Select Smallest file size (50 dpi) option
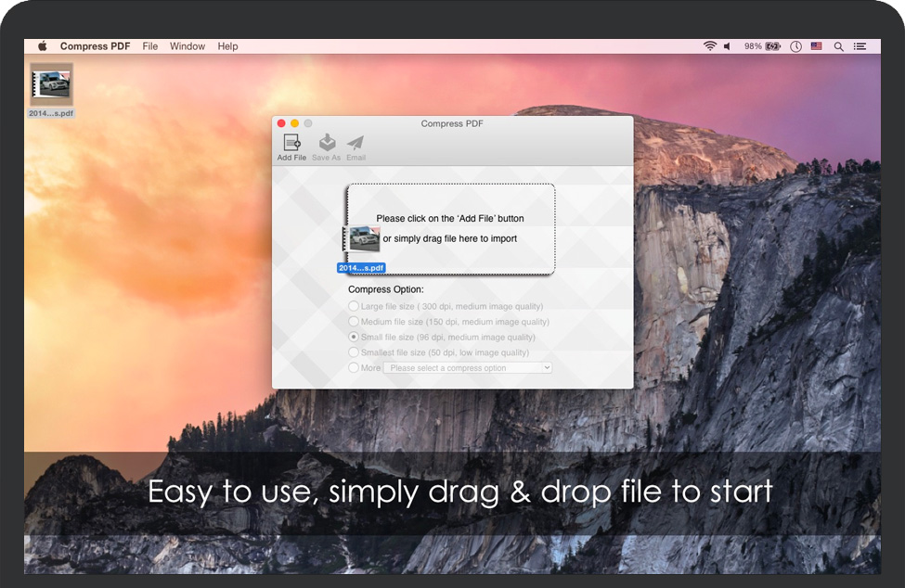Image resolution: width=905 pixels, height=588 pixels. [354, 352]
